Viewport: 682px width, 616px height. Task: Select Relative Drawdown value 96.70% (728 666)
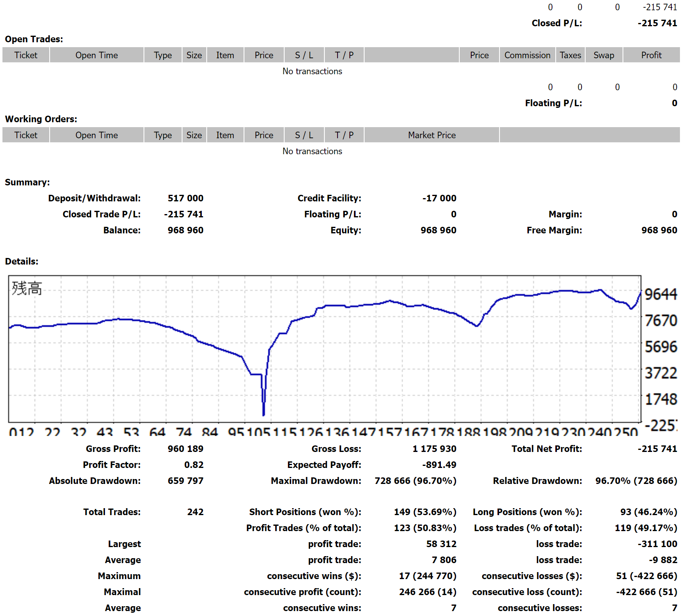pyautogui.click(x=636, y=481)
